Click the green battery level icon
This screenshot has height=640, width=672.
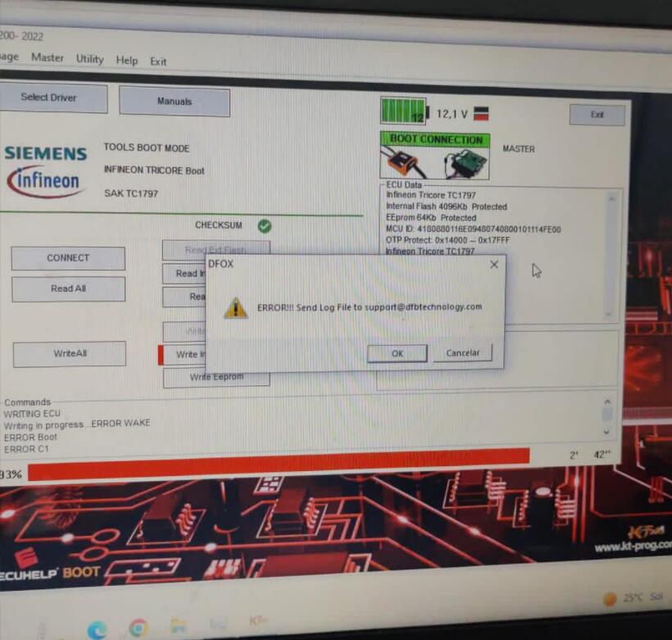(403, 111)
